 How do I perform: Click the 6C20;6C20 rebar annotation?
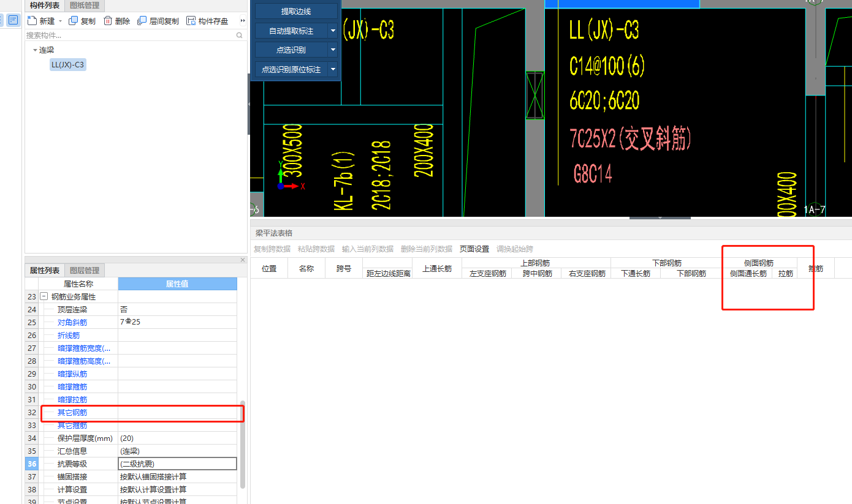click(x=604, y=101)
